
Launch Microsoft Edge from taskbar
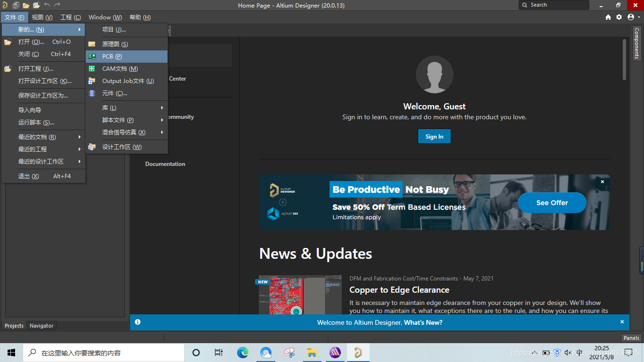point(242,353)
